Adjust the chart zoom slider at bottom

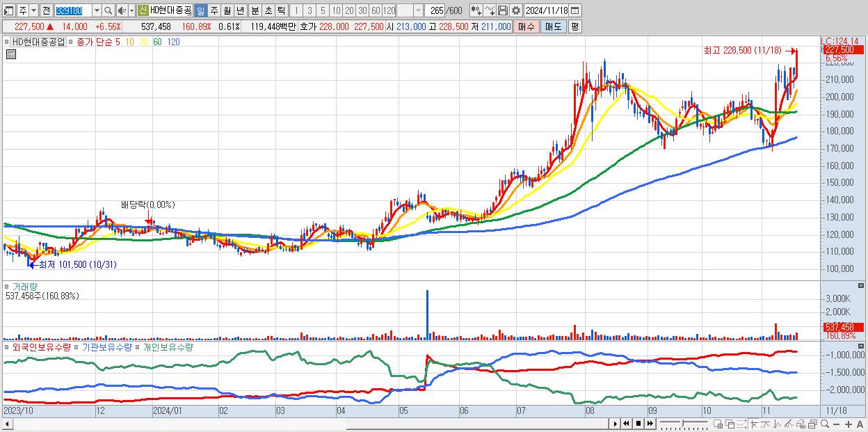tap(683, 423)
